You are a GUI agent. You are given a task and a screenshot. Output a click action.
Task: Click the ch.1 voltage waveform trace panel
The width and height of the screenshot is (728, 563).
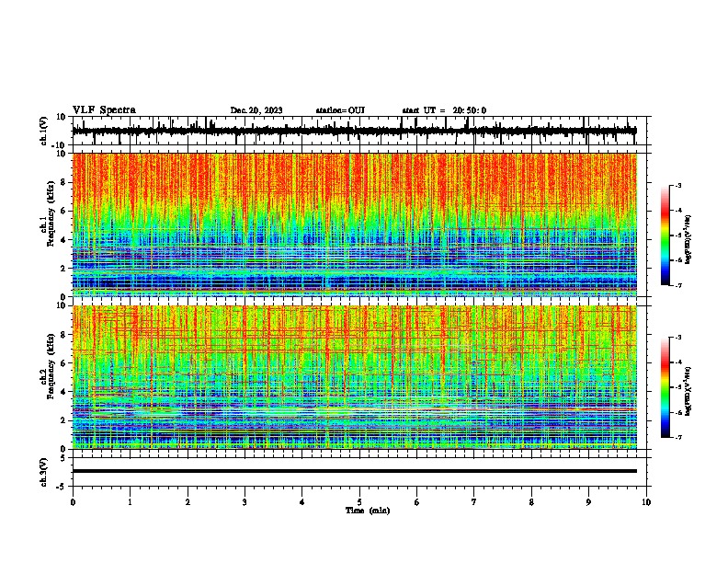361,131
